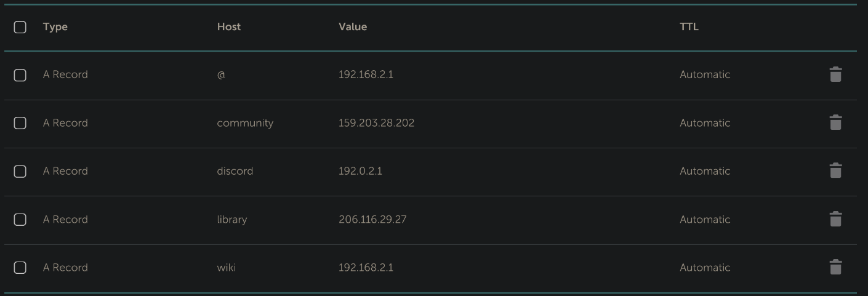This screenshot has height=296, width=868.
Task: Sort by the Type column header
Action: coord(55,27)
